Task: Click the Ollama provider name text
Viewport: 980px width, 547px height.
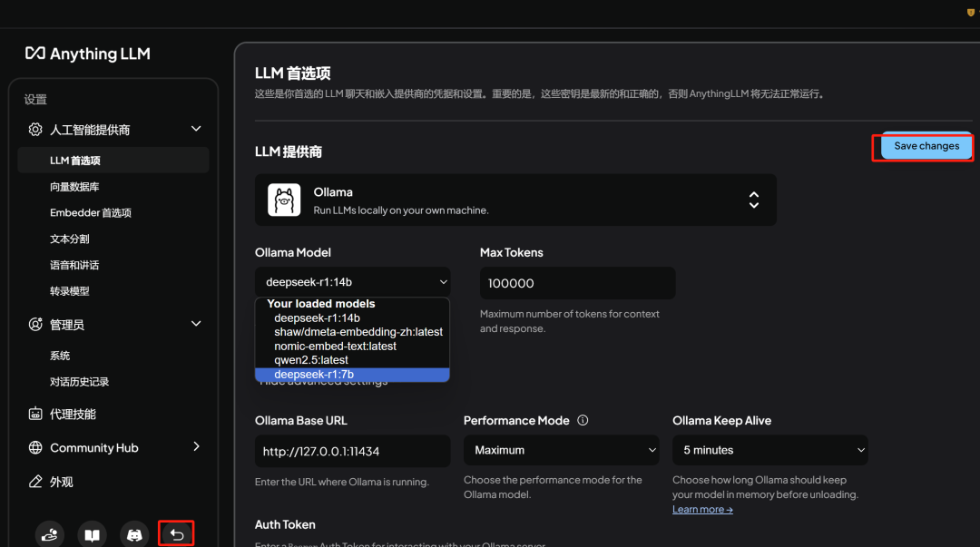Action: coord(333,192)
